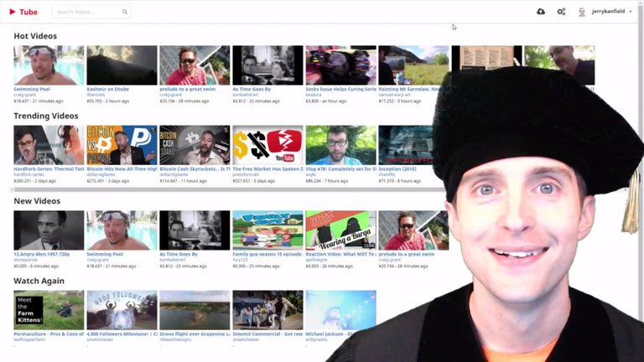This screenshot has width=644, height=362.
Task: Open the Swimming Pool thumbnail in Hot Videos
Action: (49, 65)
